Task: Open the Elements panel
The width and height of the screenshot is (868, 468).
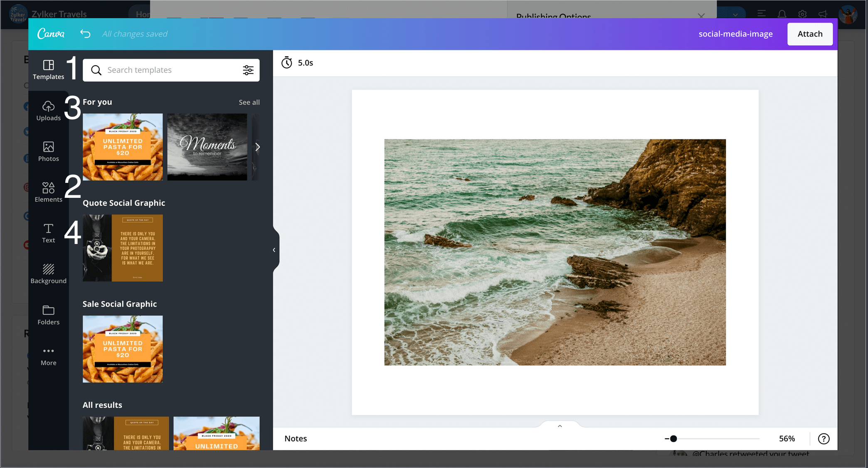Action: click(48, 192)
